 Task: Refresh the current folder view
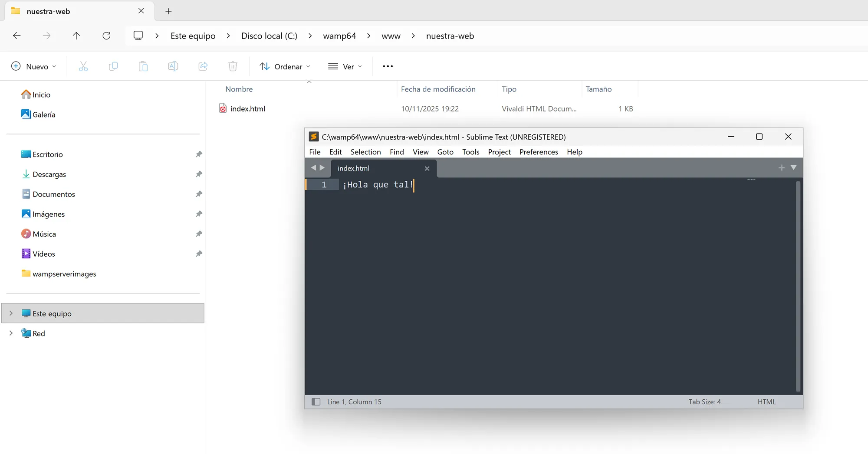click(x=106, y=36)
